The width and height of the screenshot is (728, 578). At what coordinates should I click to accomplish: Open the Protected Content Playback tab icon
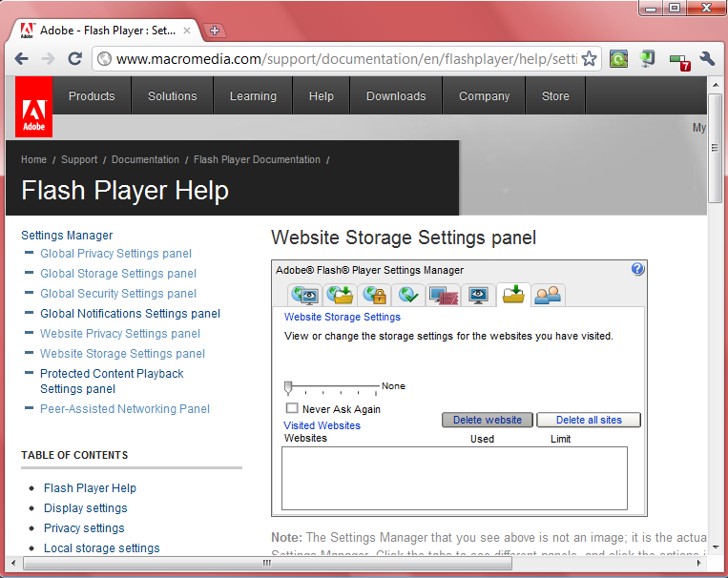point(444,296)
